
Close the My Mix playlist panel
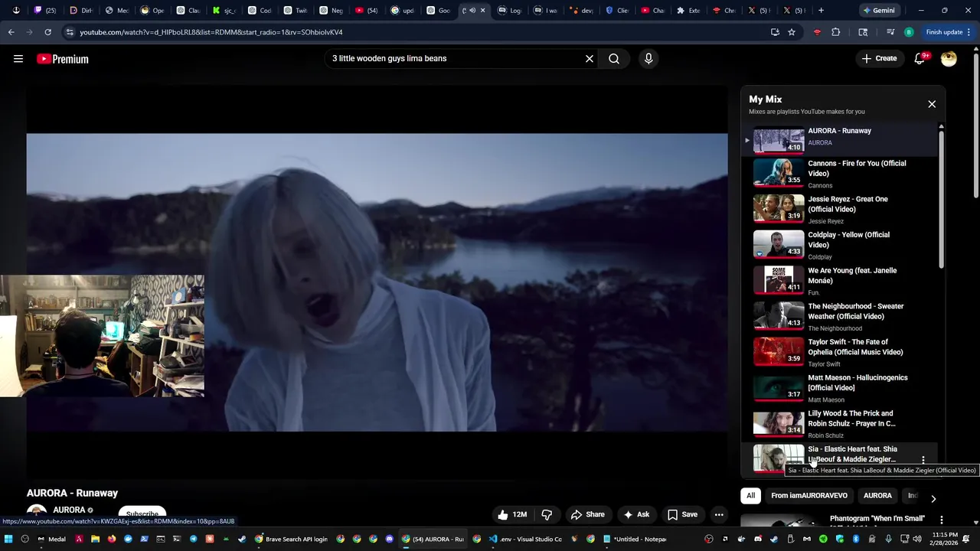pos(932,104)
